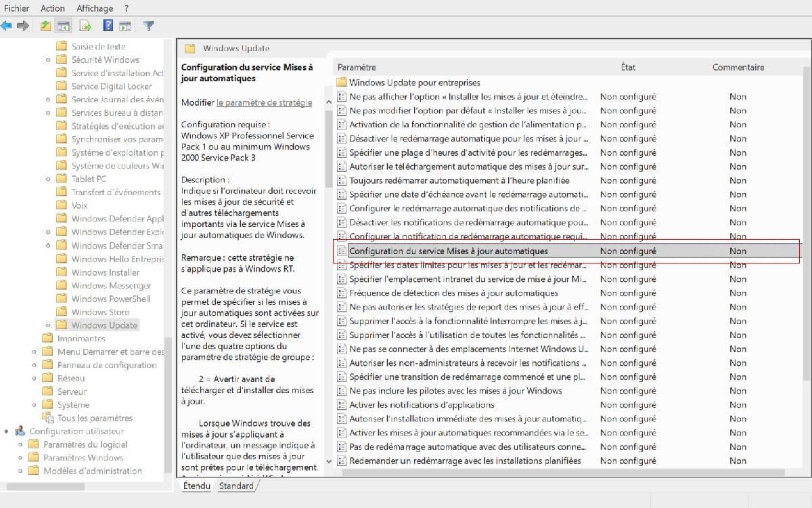Click the Configuration utilisateur node icon

pos(20,431)
